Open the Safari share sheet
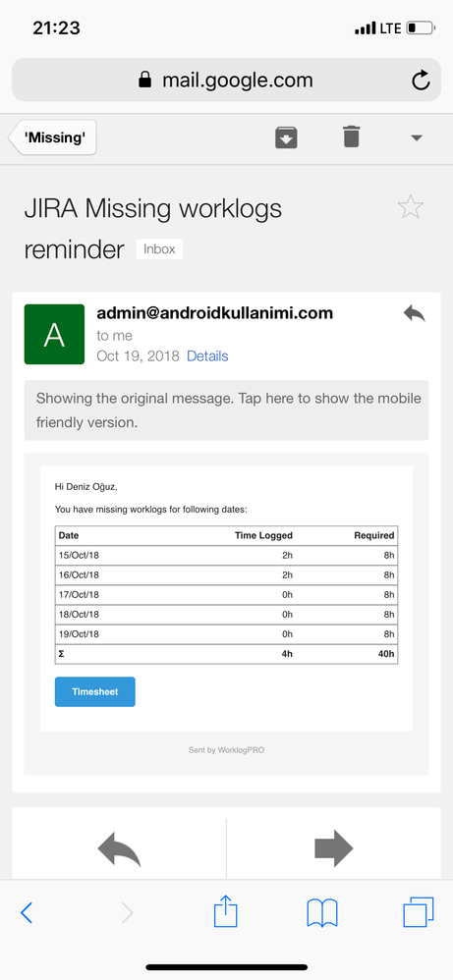This screenshot has width=453, height=980. pos(226,911)
